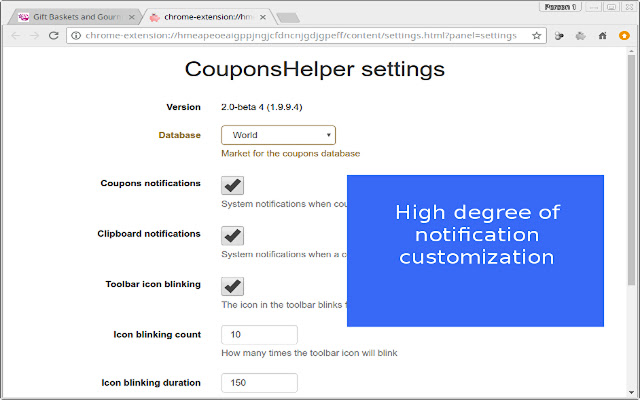The width and height of the screenshot is (640, 400).
Task: Click the browser back arrow
Action: [x=16, y=36]
